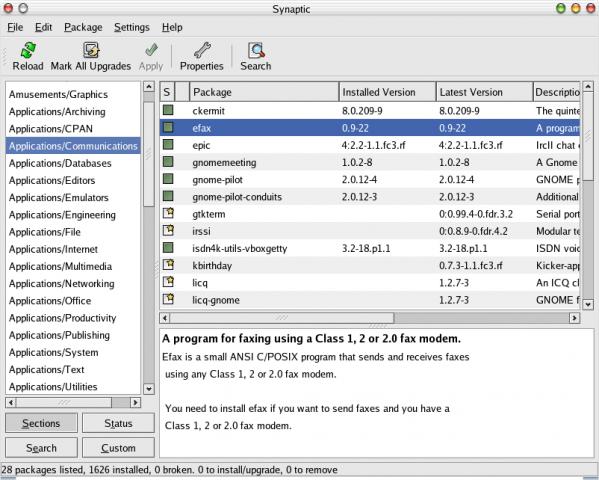Open the File menu
Screen dimensions: 599x480
tap(15, 27)
